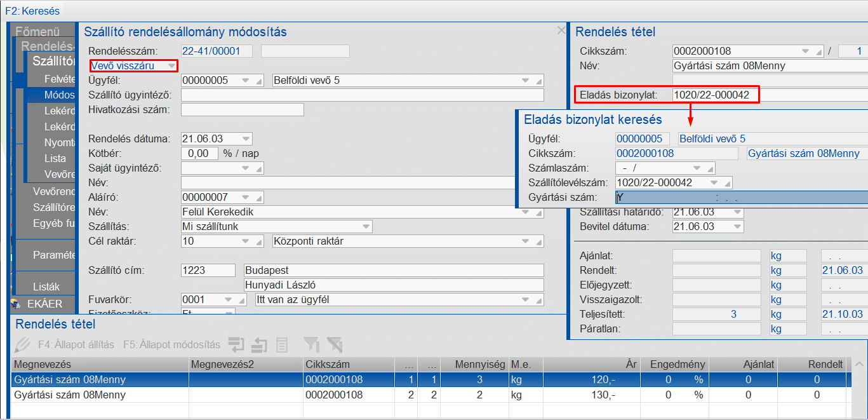Viewport: 868px width, 420px height.
Task: Click the move-rows-right arrow icon in toolbar
Action: click(x=237, y=345)
